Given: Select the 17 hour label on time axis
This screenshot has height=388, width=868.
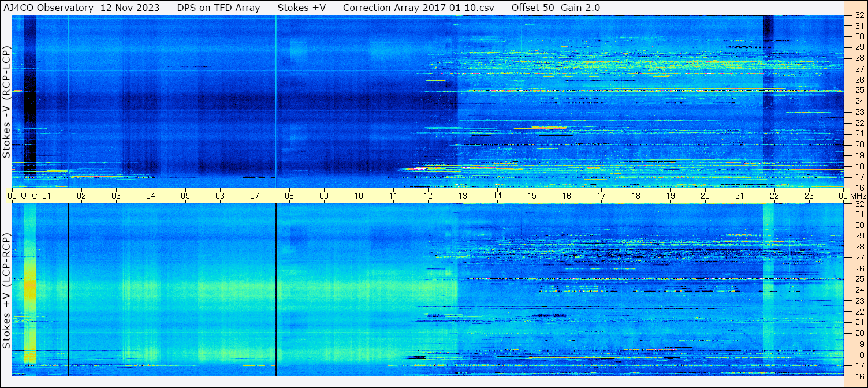Looking at the screenshot, I should tap(601, 196).
